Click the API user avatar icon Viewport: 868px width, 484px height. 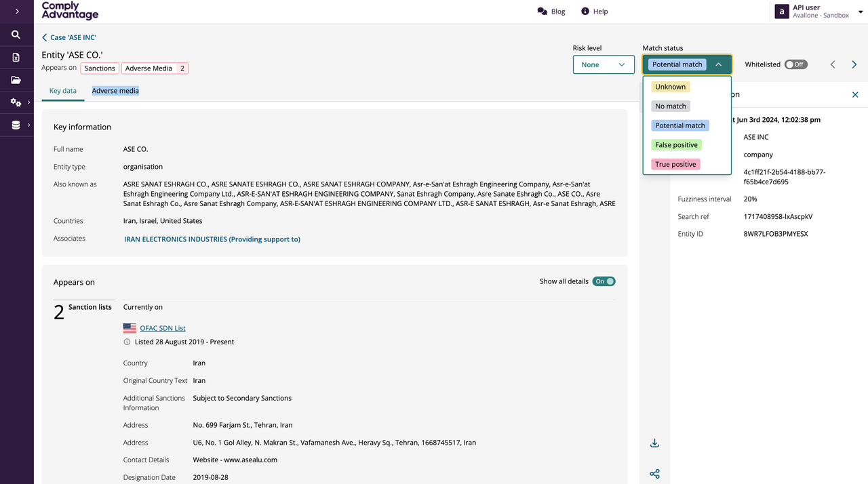click(x=782, y=12)
